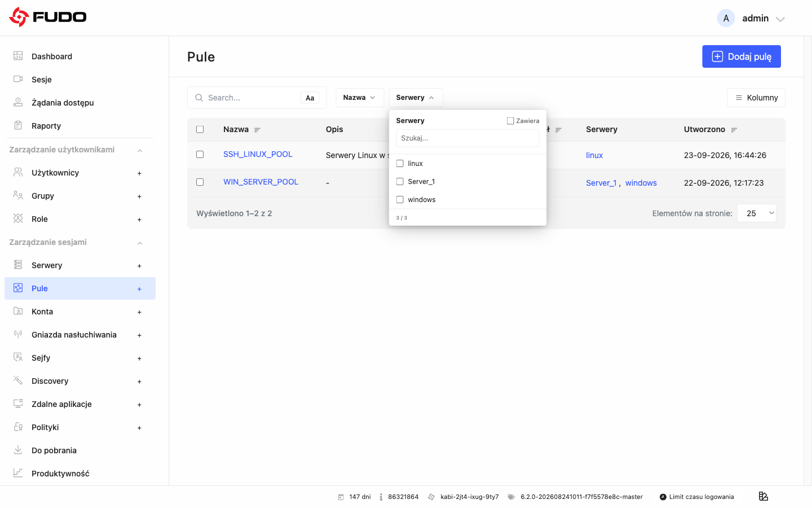Viewport: 812px width, 508px height.
Task: Click the plus next to Pule
Action: click(x=139, y=289)
